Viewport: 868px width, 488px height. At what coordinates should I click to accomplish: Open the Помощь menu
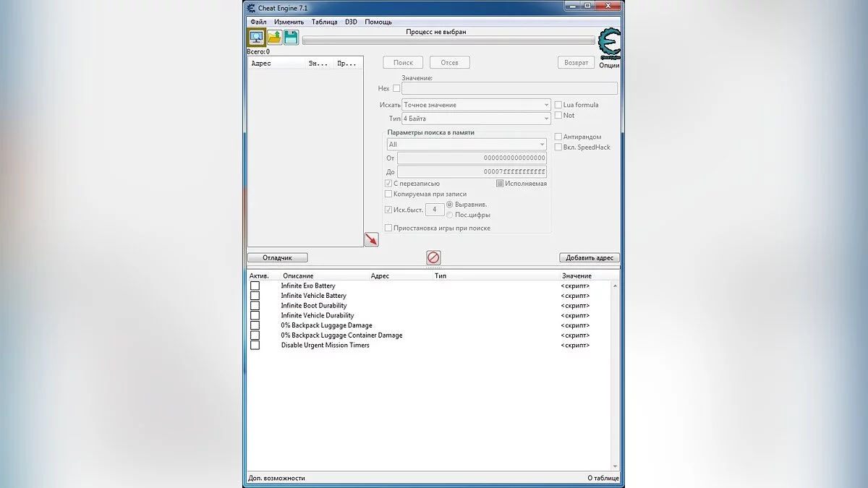(378, 22)
